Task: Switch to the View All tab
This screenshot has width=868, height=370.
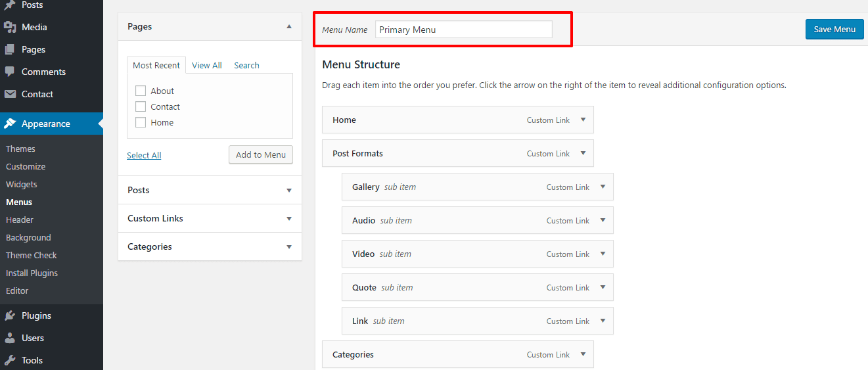Action: (x=207, y=66)
